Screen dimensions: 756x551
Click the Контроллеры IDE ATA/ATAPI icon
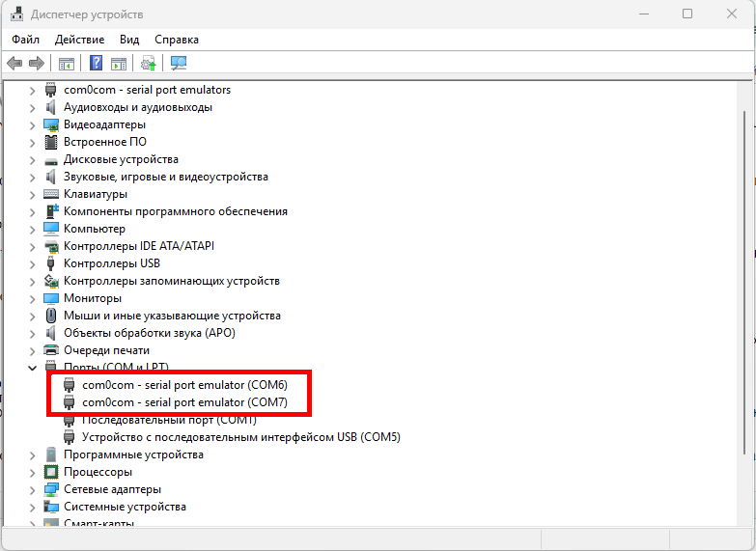50,246
